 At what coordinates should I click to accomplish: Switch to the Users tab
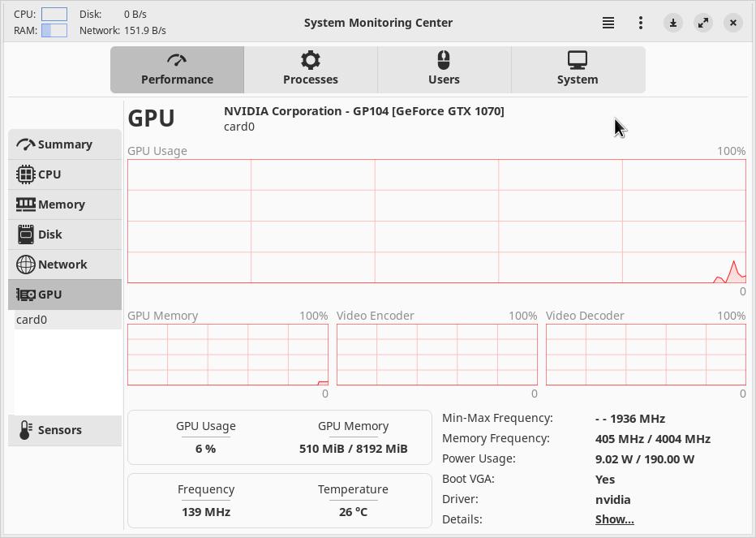[444, 70]
